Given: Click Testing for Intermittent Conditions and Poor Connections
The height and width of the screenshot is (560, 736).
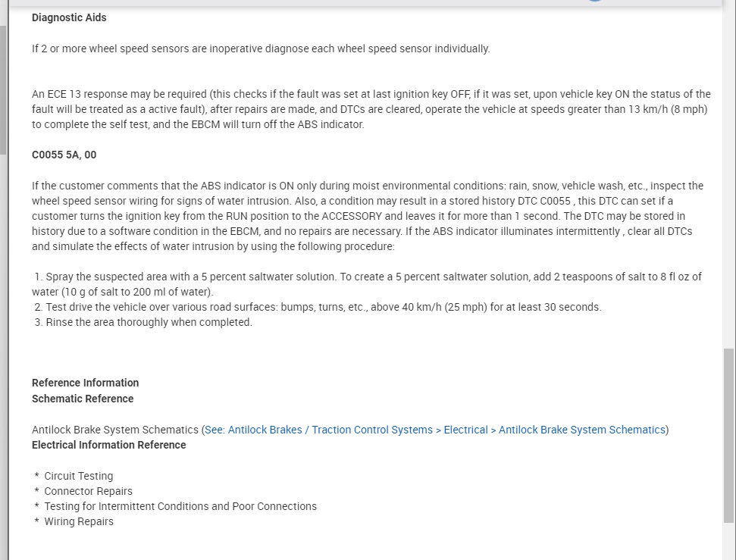Looking at the screenshot, I should tap(180, 506).
